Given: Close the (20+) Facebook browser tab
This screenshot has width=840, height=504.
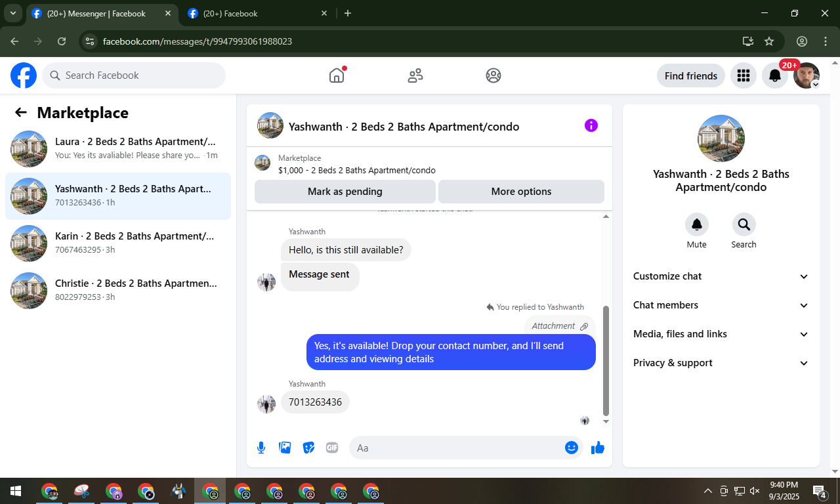Looking at the screenshot, I should 324,13.
